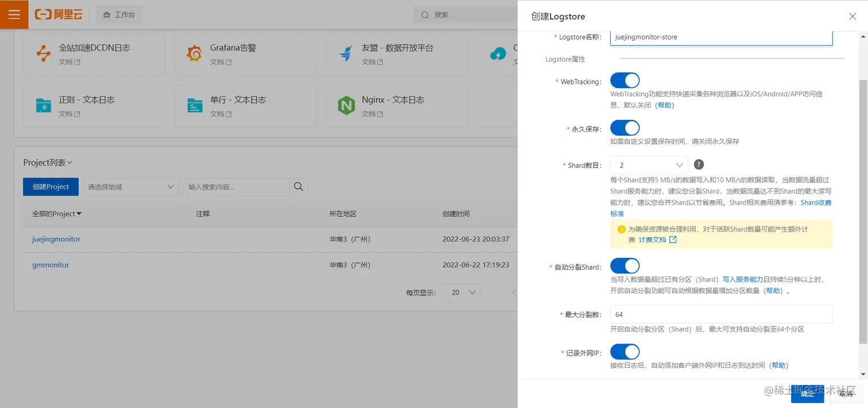Open 文档 link under Grafana告警

pos(221,62)
